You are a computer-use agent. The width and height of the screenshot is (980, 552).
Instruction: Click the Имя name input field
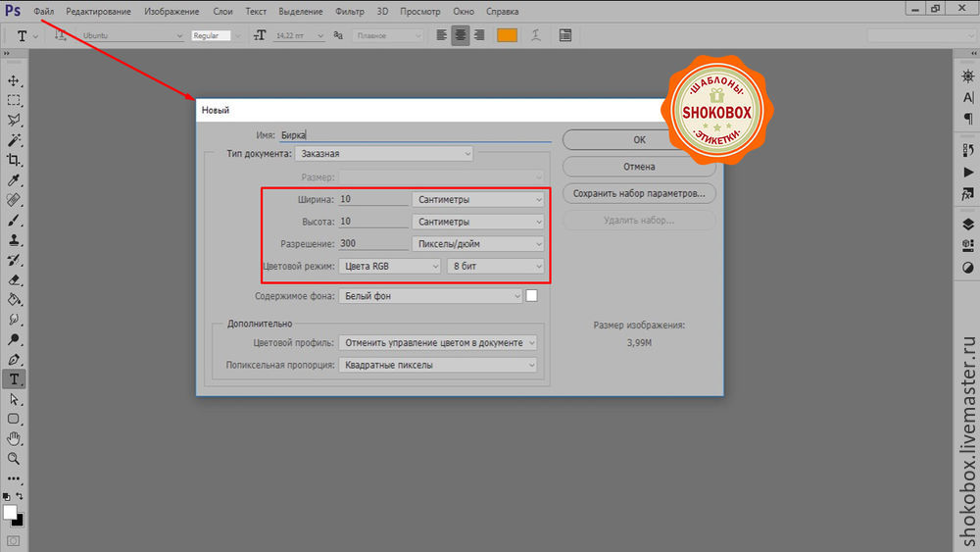[415, 136]
